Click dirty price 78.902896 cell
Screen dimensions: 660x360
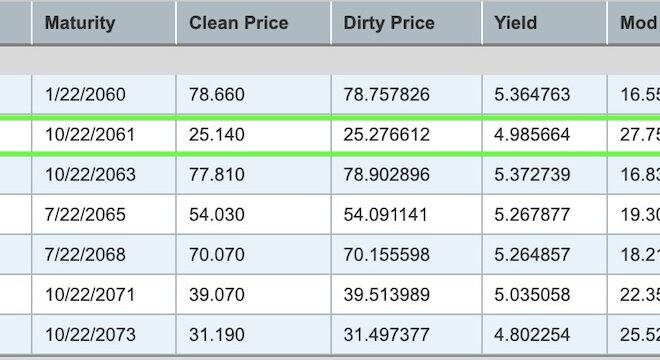click(x=407, y=175)
